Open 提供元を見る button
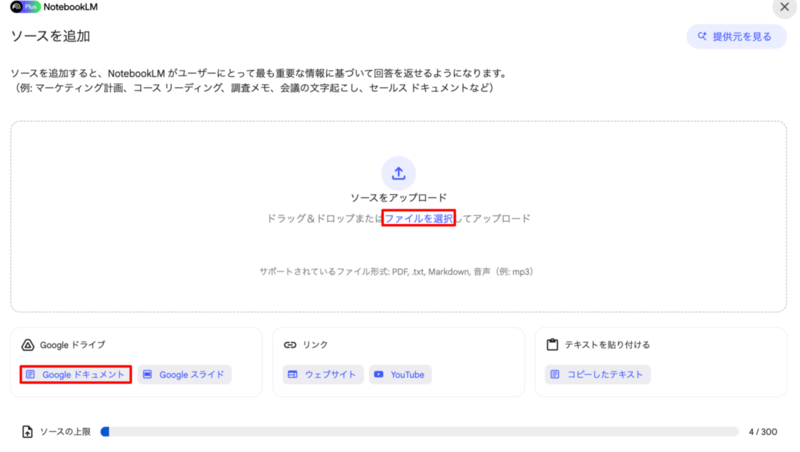Screen dimensions: 800x452 pyautogui.click(x=736, y=37)
